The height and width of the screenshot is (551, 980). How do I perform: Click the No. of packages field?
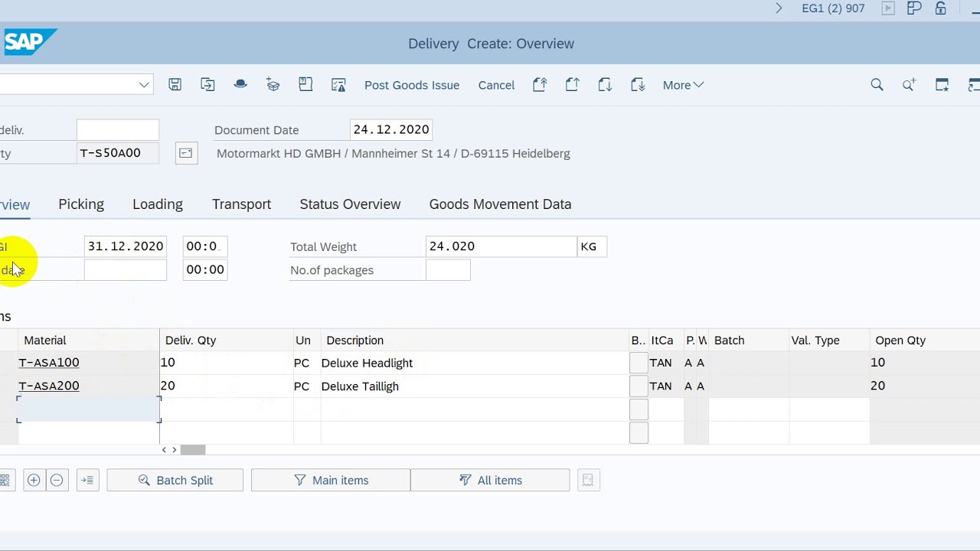point(448,270)
